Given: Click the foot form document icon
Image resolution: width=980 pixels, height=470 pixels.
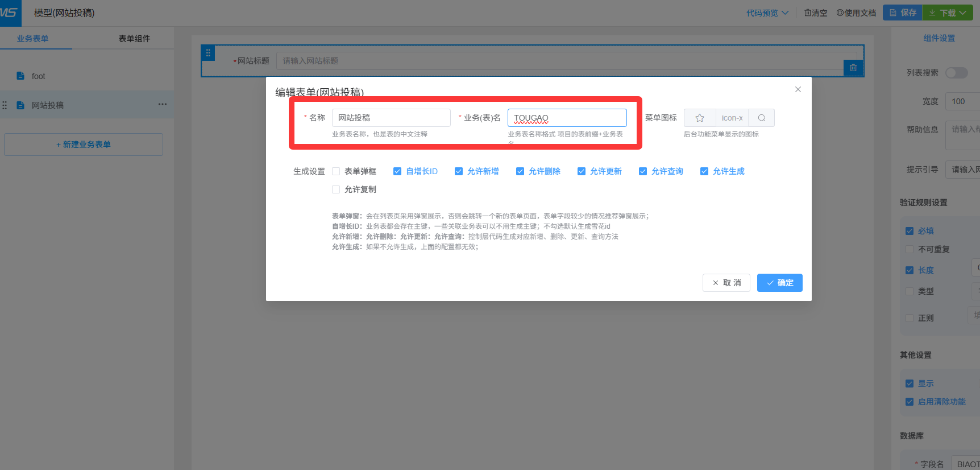Looking at the screenshot, I should (x=20, y=76).
